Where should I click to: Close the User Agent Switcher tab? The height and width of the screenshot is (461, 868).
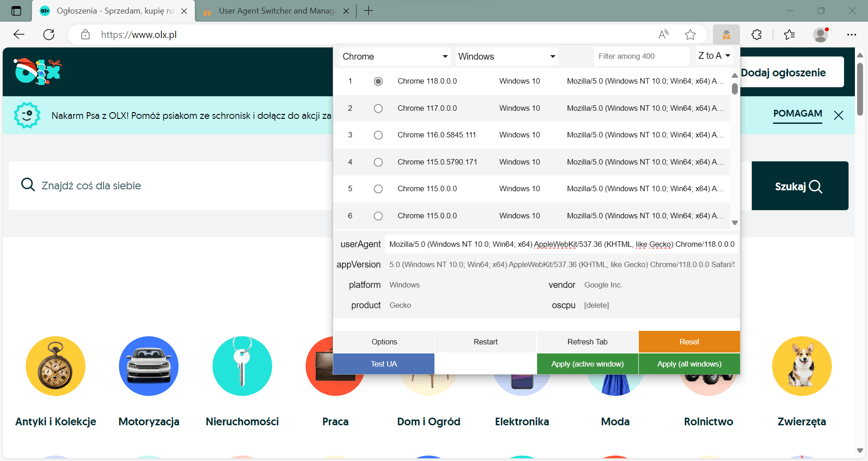(x=346, y=11)
